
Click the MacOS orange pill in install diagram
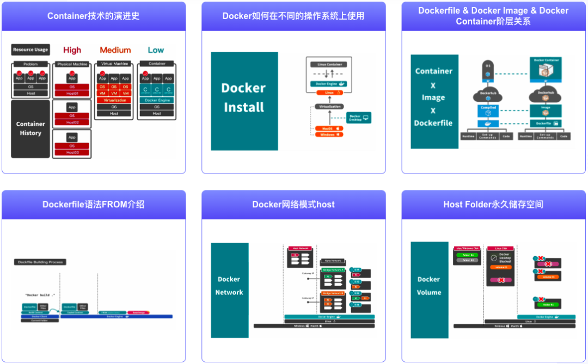[x=329, y=128]
